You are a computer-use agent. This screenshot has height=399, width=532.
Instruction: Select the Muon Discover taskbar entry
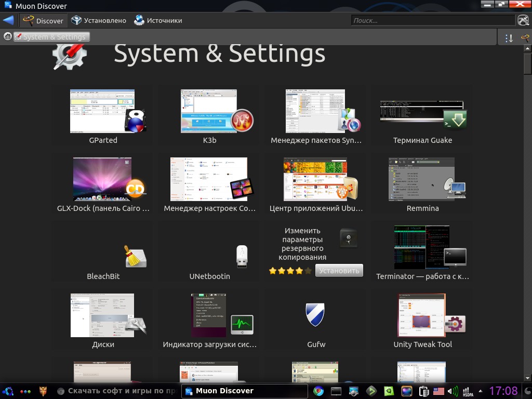(244, 391)
